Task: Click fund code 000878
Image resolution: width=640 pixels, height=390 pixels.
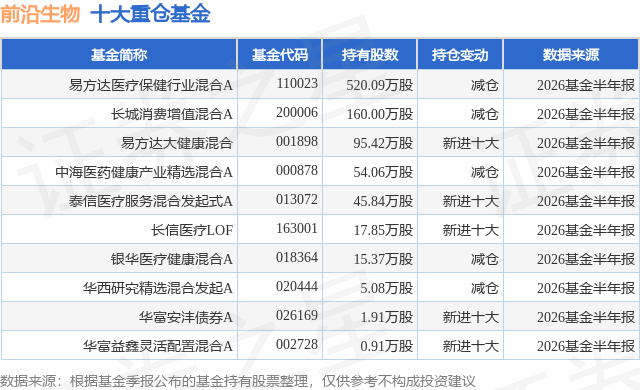Action: pos(297,171)
